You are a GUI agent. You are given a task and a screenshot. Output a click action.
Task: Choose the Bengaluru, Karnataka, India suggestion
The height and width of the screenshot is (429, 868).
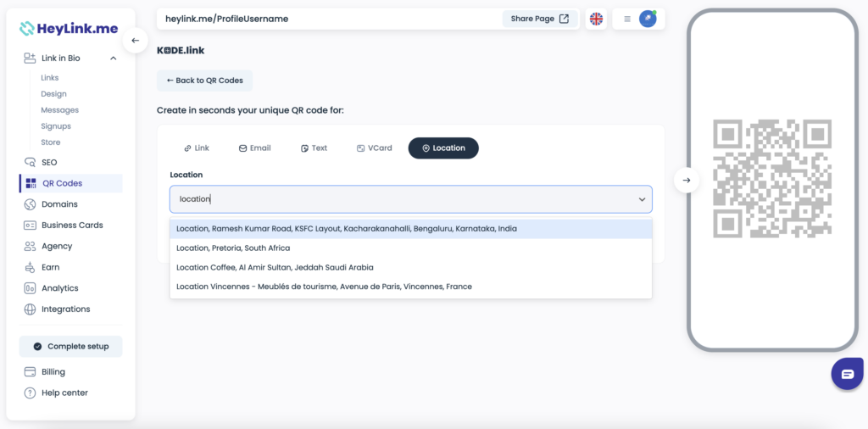point(411,229)
